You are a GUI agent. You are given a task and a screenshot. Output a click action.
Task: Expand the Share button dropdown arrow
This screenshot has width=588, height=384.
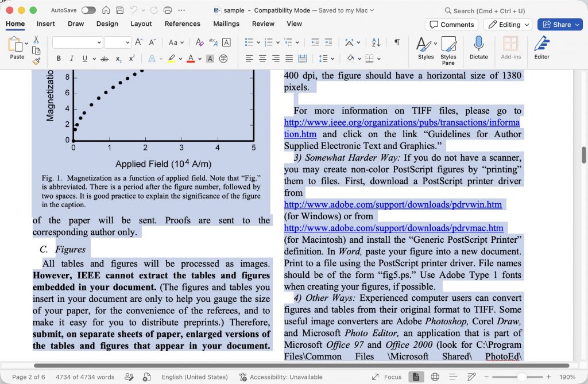click(x=577, y=25)
